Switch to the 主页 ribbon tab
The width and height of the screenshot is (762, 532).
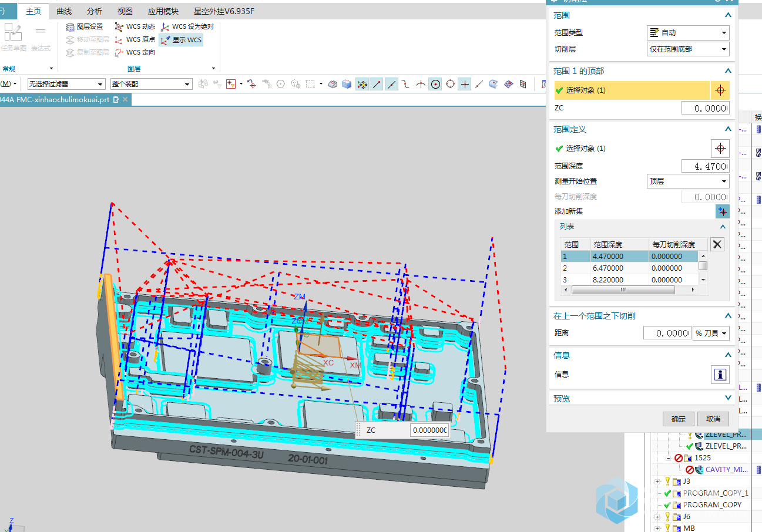click(34, 11)
